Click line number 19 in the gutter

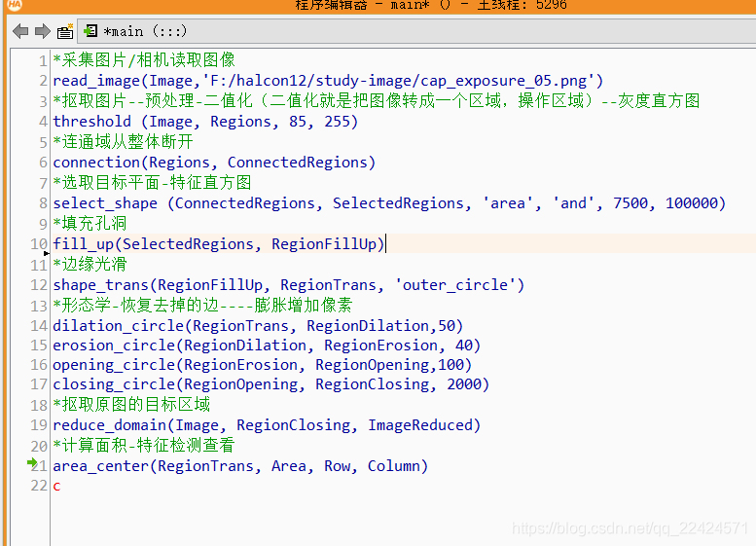pos(39,425)
